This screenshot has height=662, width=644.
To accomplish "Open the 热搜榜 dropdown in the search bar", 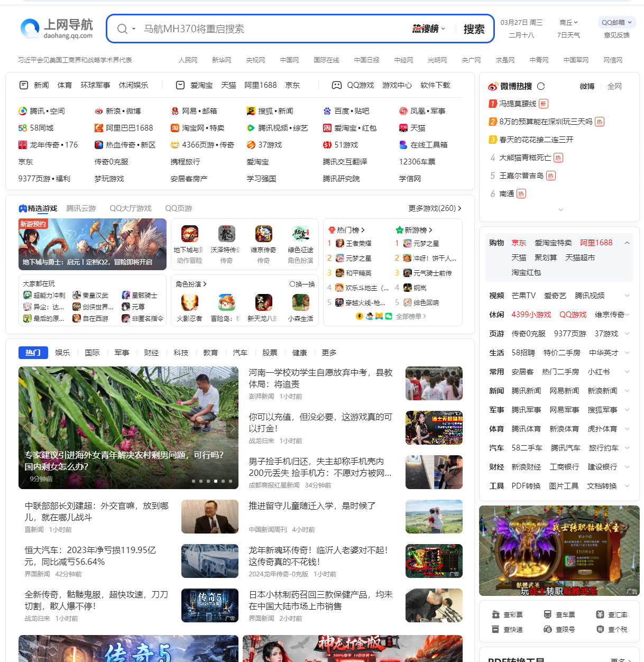I will pyautogui.click(x=427, y=29).
